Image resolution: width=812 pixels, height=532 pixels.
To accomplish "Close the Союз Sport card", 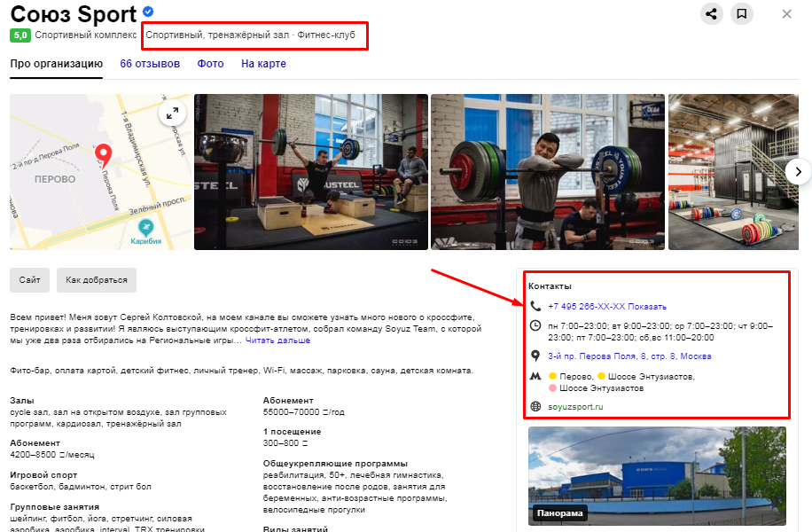I will coord(786,14).
